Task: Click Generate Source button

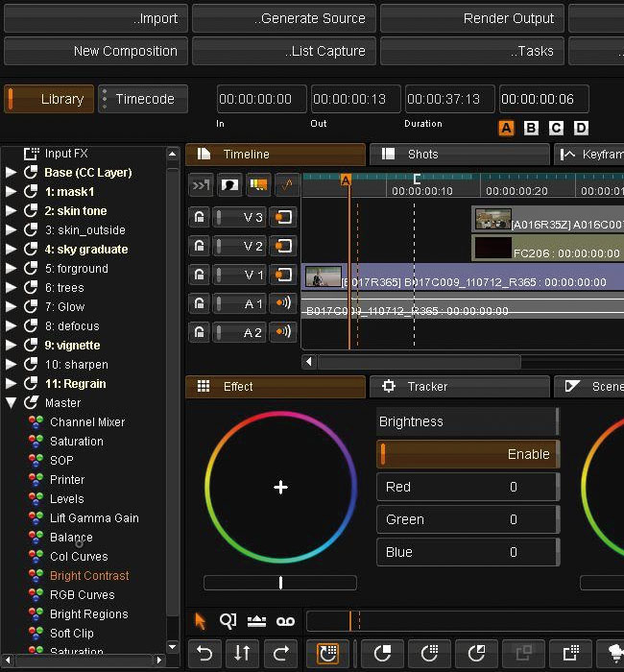Action: point(284,18)
